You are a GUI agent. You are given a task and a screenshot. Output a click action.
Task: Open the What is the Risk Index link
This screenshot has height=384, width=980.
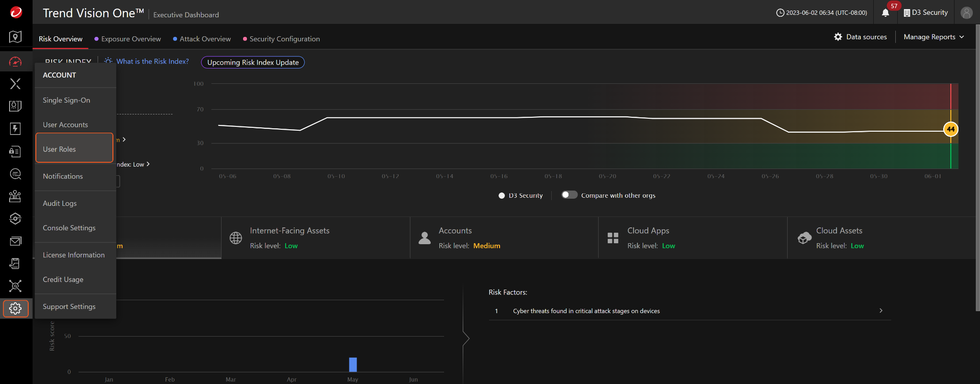point(152,61)
